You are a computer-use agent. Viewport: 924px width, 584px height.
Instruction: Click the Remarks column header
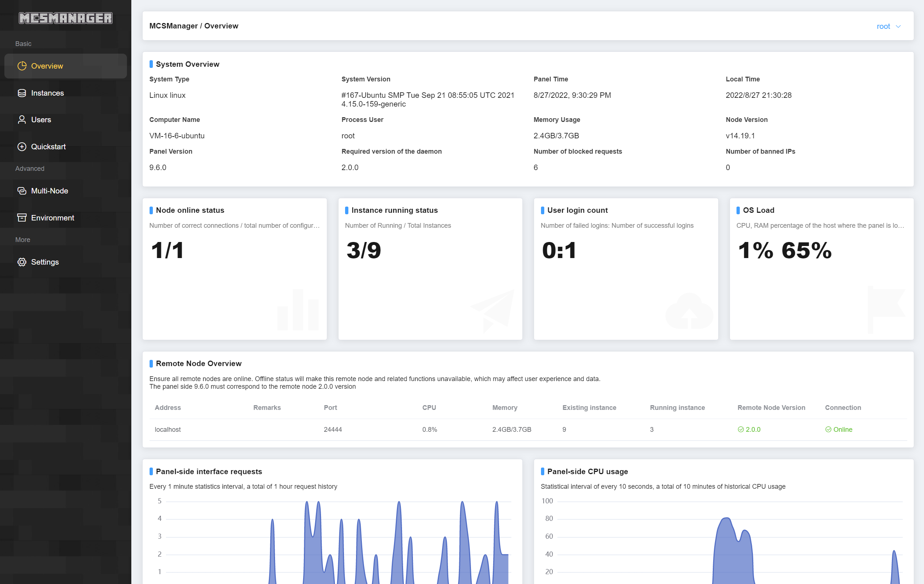267,407
